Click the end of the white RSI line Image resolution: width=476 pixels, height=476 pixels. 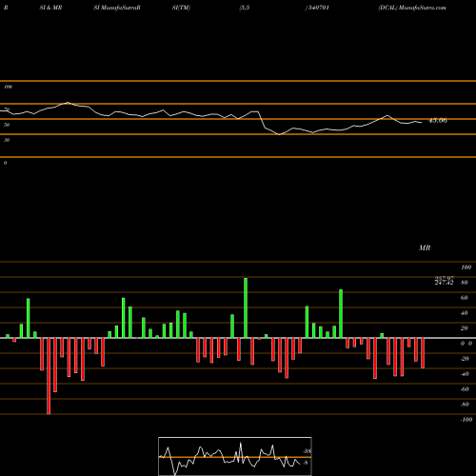[x=422, y=123]
